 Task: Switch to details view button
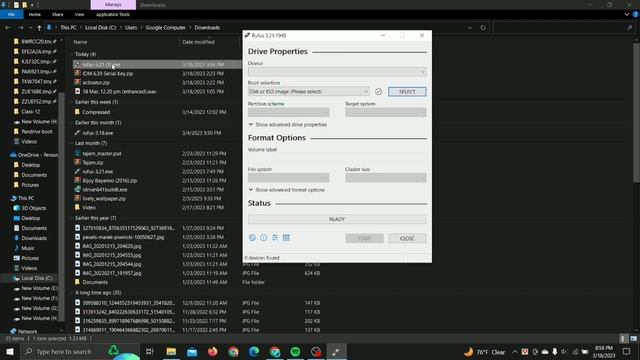tap(623, 339)
